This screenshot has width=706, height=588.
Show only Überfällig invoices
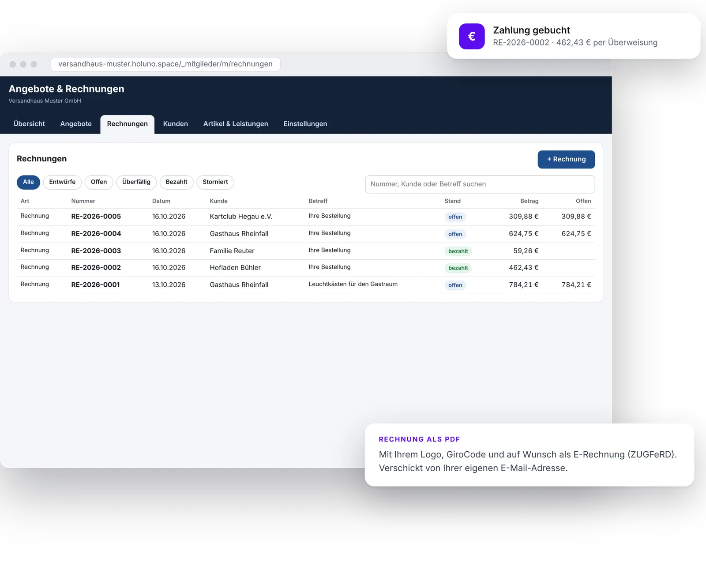136,182
